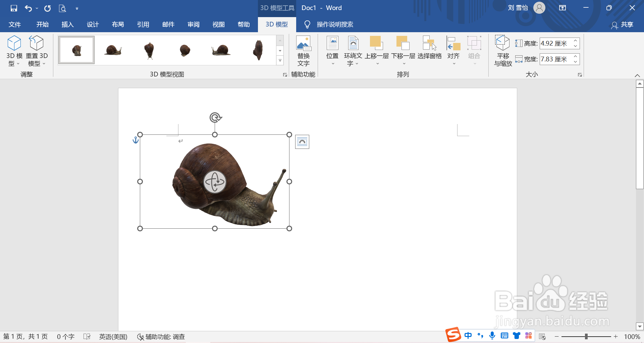Increase the height value with up stepper
This screenshot has height=343, width=644.
click(576, 41)
